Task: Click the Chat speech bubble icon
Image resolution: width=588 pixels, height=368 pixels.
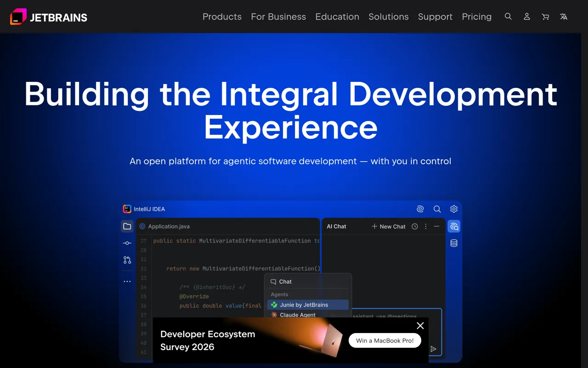Action: [x=273, y=282]
